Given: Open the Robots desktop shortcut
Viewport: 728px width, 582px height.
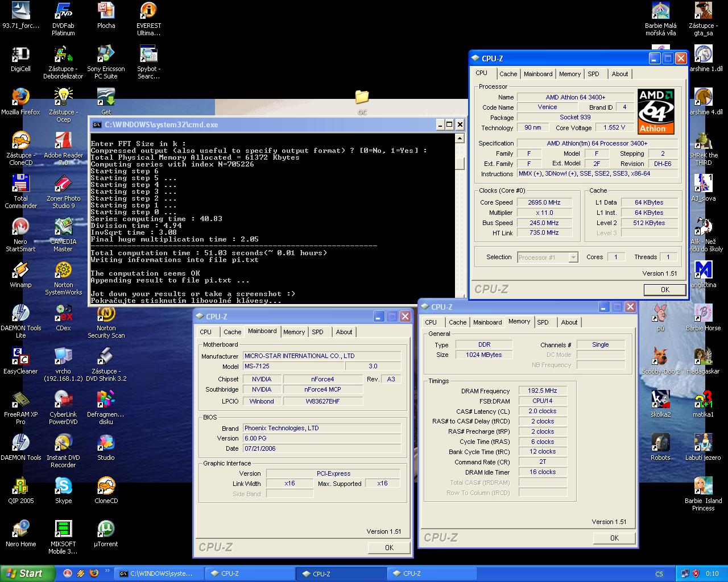Looking at the screenshot, I should click(x=660, y=447).
